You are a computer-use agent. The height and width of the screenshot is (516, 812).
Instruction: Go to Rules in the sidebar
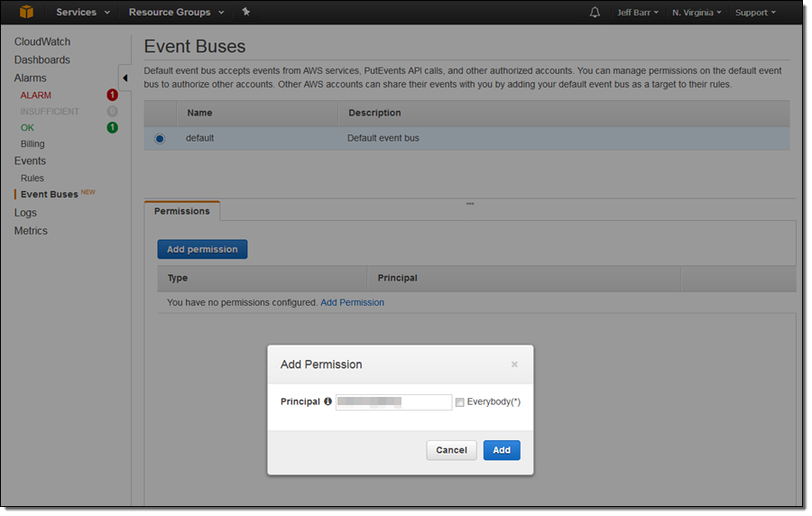[x=32, y=178]
